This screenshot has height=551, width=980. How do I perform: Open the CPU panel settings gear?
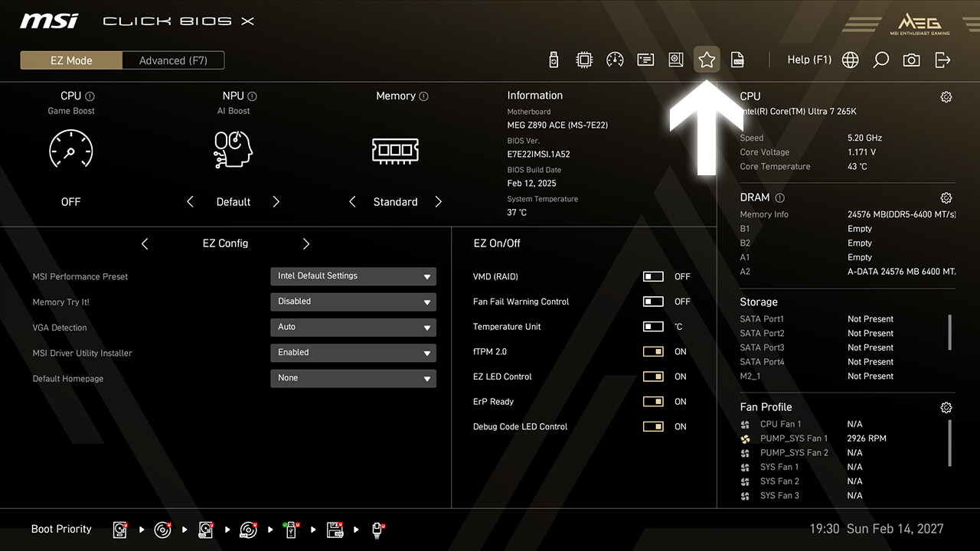946,96
